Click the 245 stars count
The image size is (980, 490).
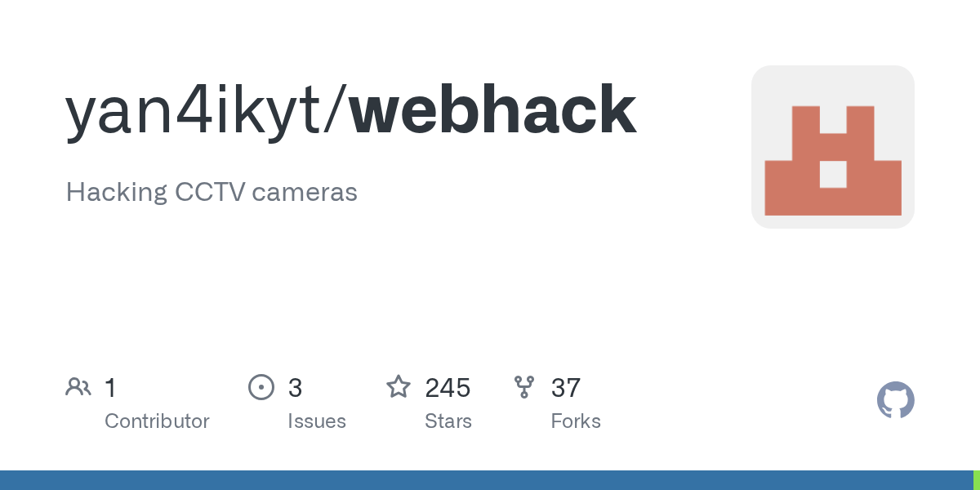448,387
